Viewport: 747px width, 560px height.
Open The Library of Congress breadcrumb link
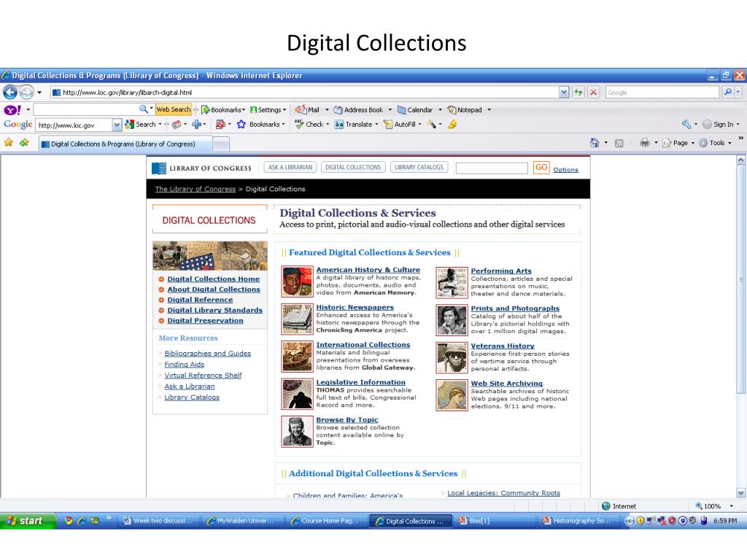point(196,189)
